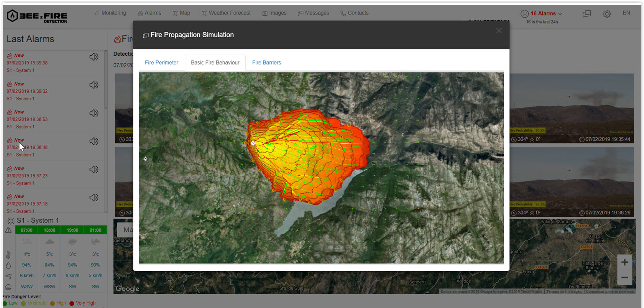
Task: Change language via EN selector
Action: coord(626,13)
